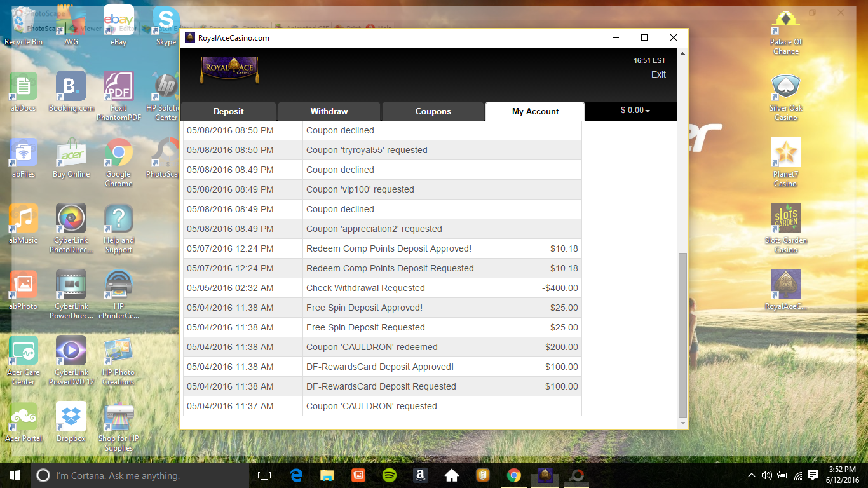Image resolution: width=868 pixels, height=488 pixels.
Task: Open Spotify from the taskbar
Action: (x=390, y=475)
